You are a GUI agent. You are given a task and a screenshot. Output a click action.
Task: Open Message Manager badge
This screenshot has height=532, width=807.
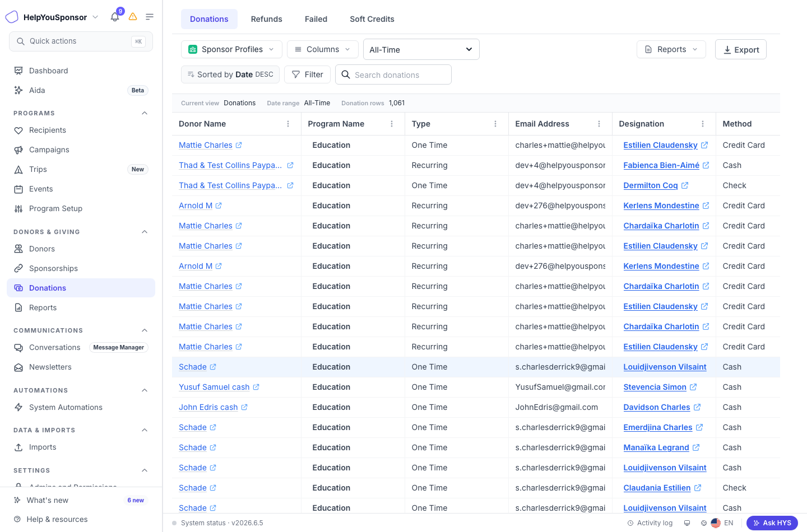119,347
